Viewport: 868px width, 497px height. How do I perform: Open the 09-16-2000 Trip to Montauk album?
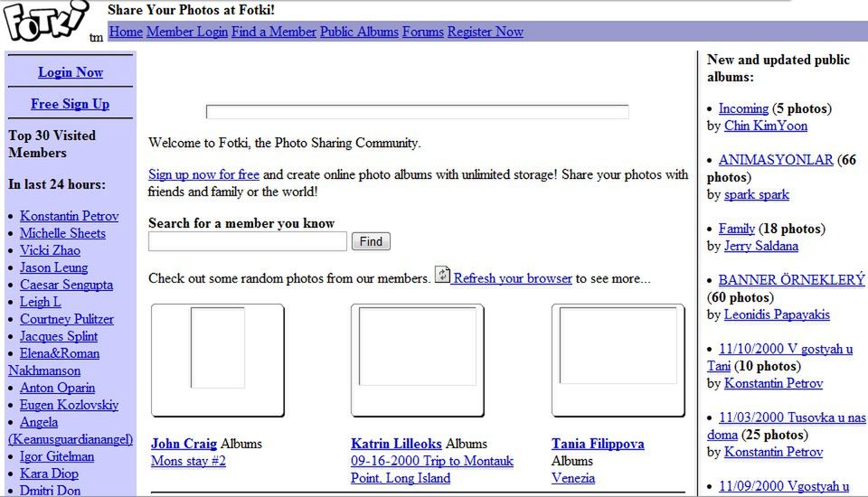(432, 469)
